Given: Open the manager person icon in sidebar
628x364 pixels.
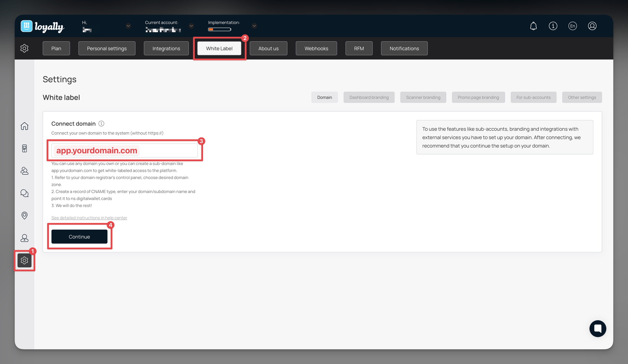Looking at the screenshot, I should point(25,238).
